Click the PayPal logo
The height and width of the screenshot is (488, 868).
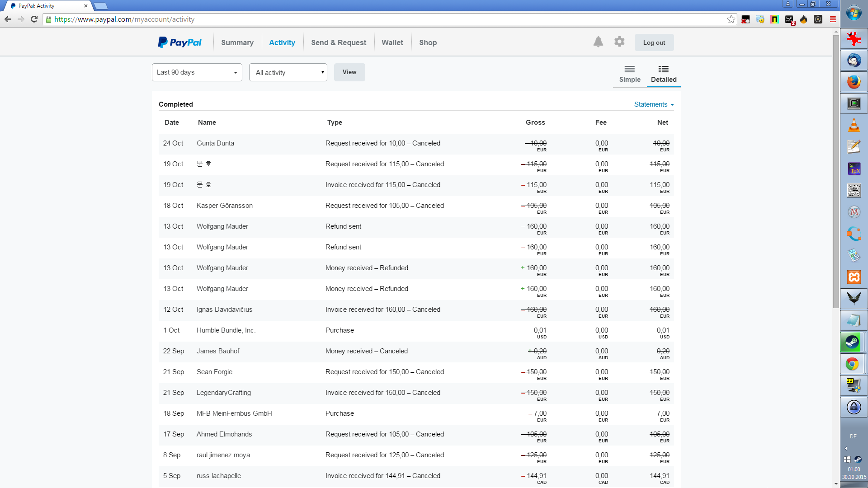coord(180,42)
